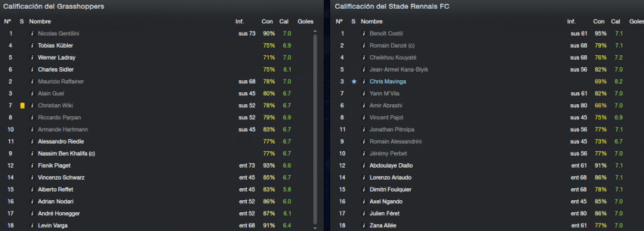Click info icon beside Tobias Kübler
The width and height of the screenshot is (644, 231).
pos(32,45)
